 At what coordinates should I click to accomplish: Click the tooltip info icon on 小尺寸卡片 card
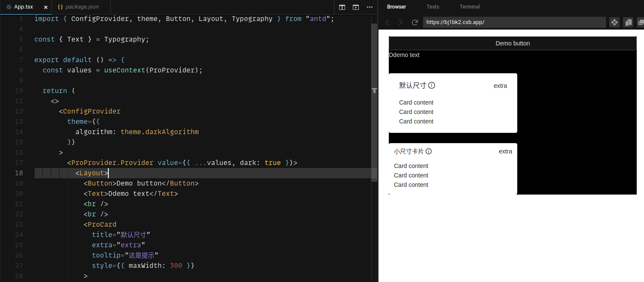(429, 151)
